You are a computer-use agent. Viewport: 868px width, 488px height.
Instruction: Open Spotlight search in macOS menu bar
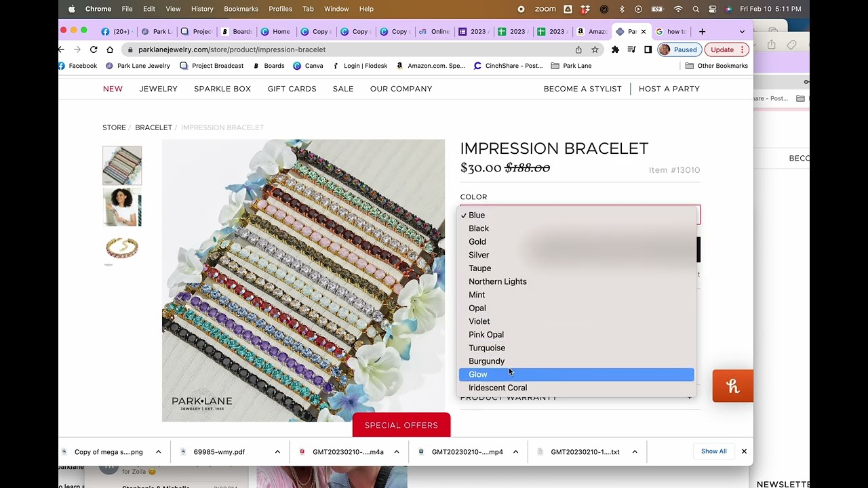696,9
